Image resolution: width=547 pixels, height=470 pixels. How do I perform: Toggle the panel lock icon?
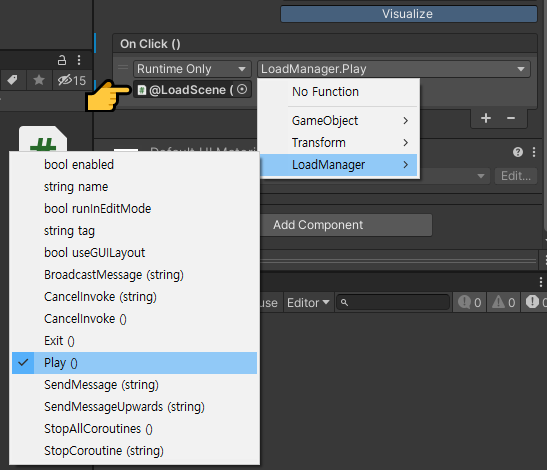[x=62, y=60]
